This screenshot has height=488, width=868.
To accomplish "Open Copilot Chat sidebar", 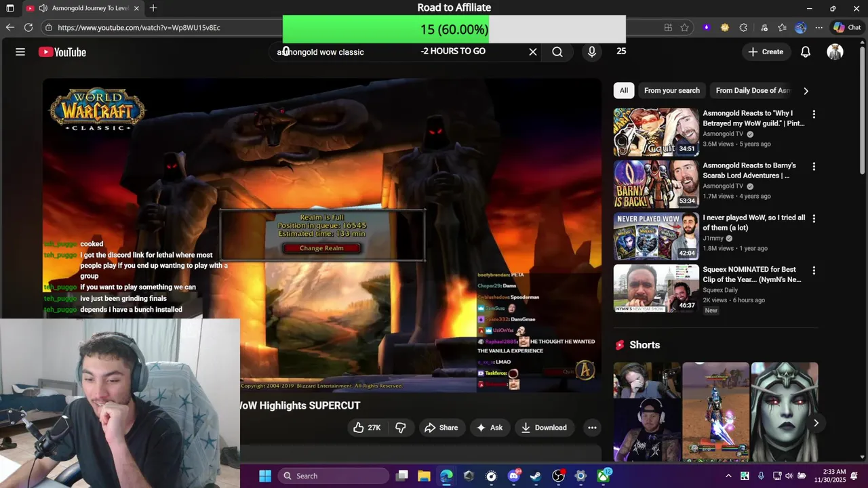I will tap(848, 28).
